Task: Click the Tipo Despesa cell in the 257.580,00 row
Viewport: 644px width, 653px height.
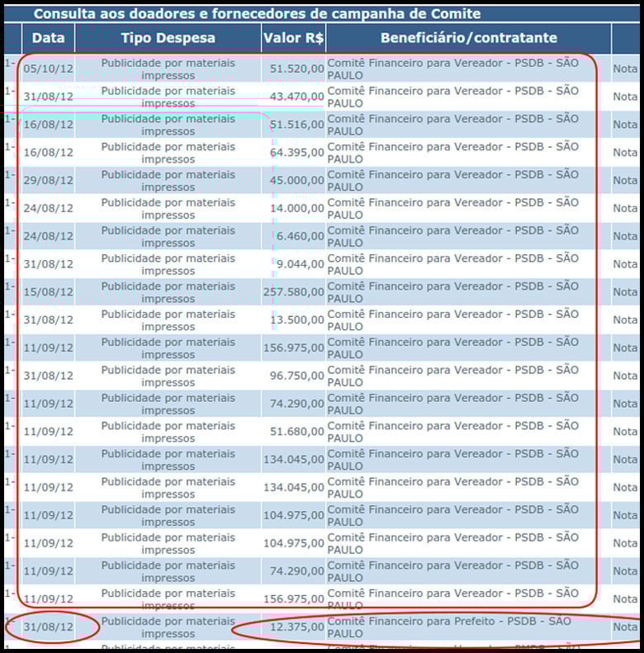Action: (x=168, y=292)
